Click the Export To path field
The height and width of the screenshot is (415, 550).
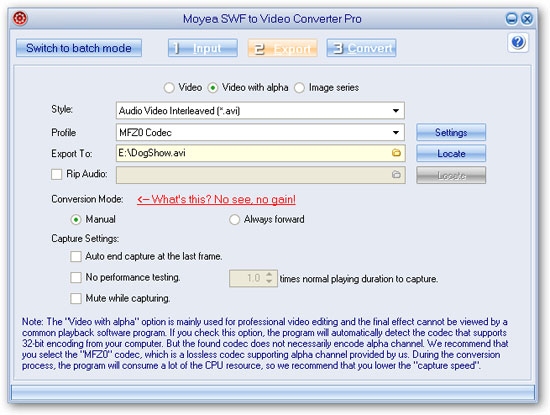261,153
